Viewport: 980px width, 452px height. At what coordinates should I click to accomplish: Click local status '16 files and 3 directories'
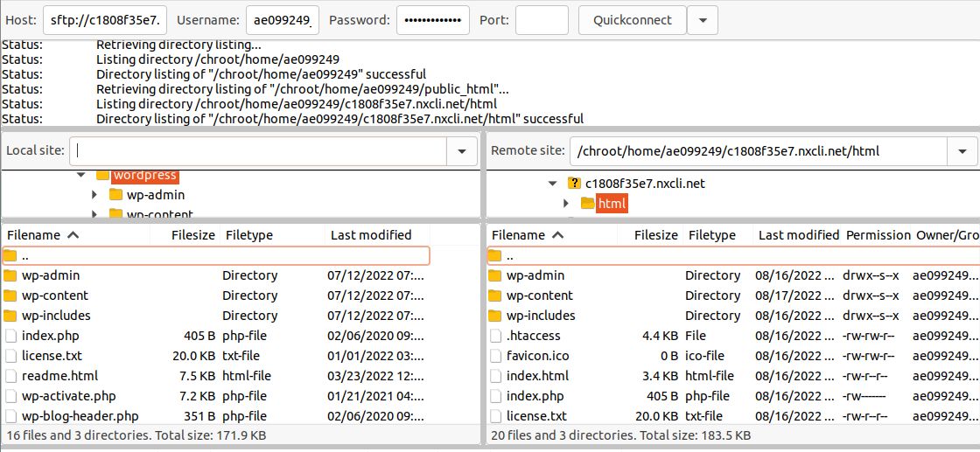[136, 435]
